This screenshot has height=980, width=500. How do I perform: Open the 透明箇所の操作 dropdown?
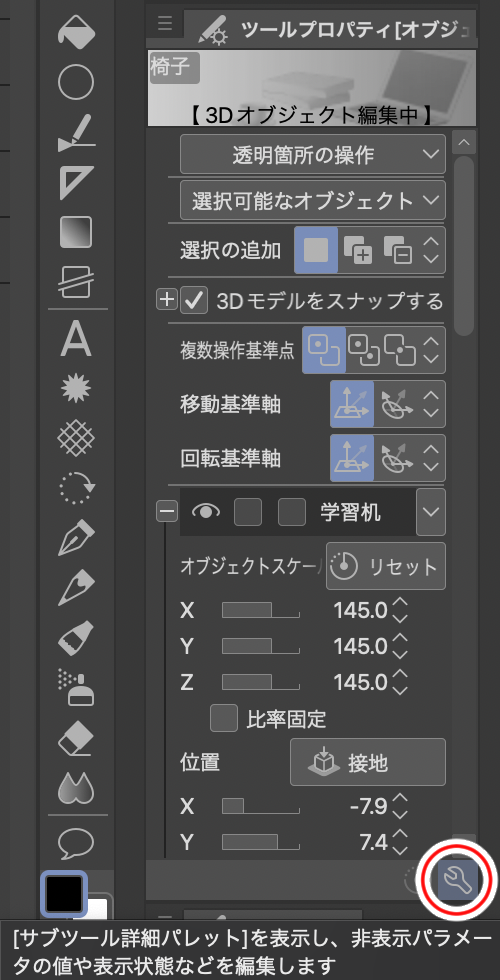312,154
